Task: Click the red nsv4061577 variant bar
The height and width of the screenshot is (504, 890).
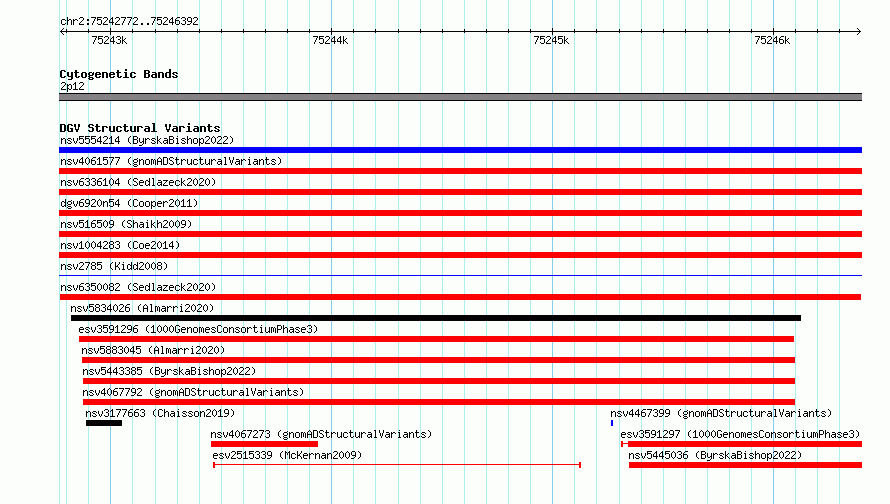Action: [x=460, y=171]
